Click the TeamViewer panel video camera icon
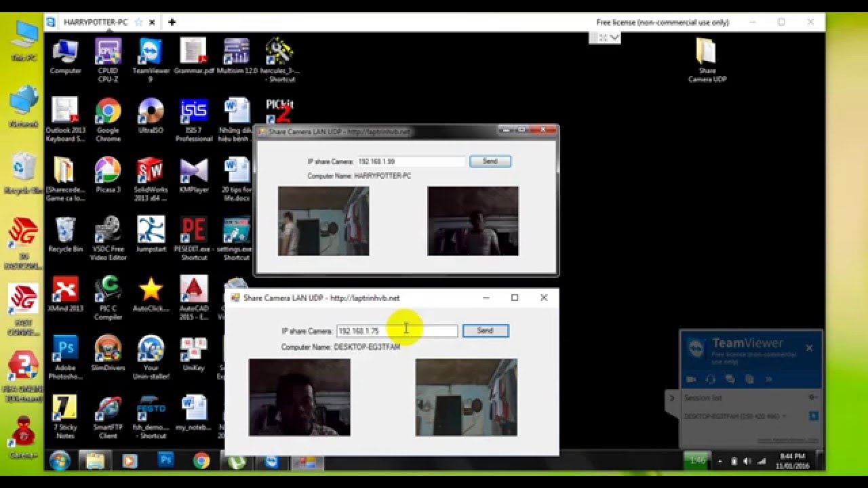868x488 pixels. 691,380
